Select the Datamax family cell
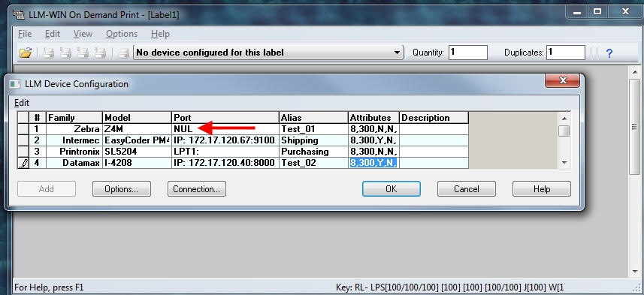Screen dimensions: 644x295 [x=74, y=163]
